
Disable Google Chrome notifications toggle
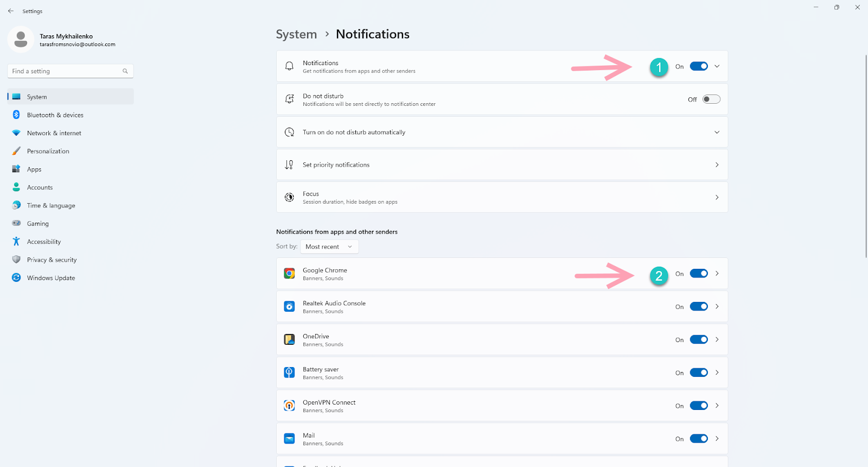click(x=699, y=274)
